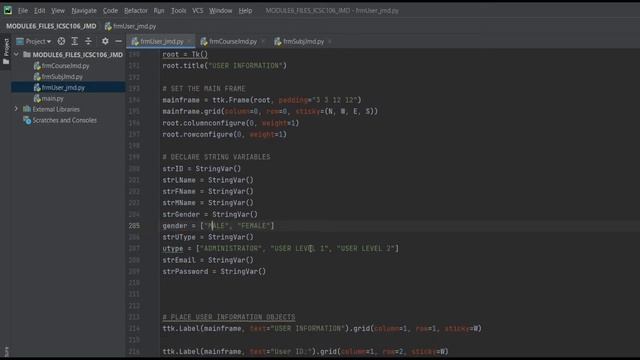Click the root.rowconfigure line
The image size is (640, 360).
click(x=224, y=134)
